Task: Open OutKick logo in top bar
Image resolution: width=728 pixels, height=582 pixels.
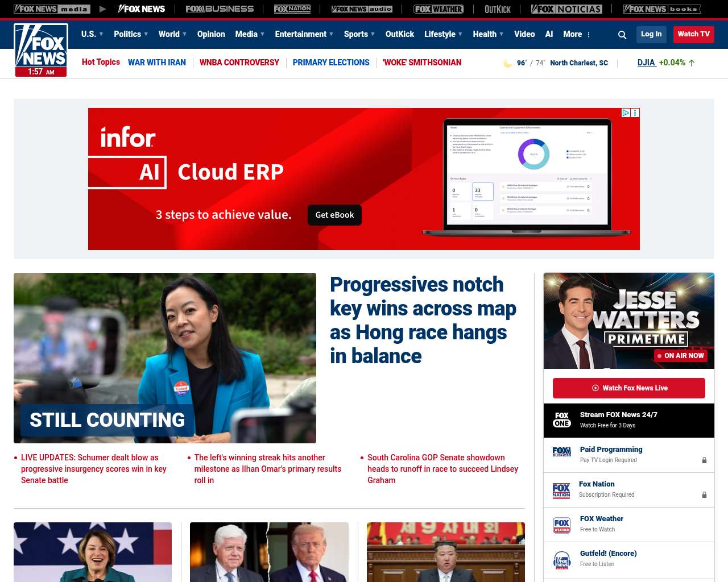Action: (498, 9)
